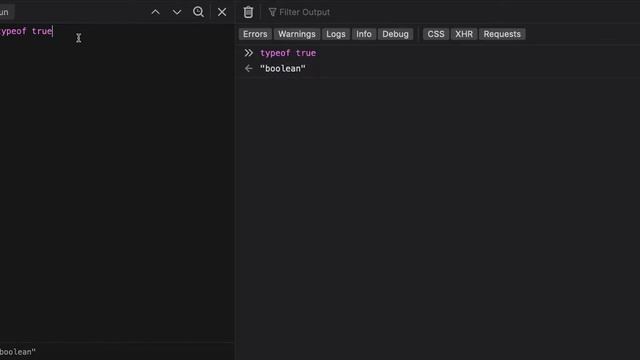Clear console output with trash icon
The width and height of the screenshot is (640, 360).
[x=248, y=12]
